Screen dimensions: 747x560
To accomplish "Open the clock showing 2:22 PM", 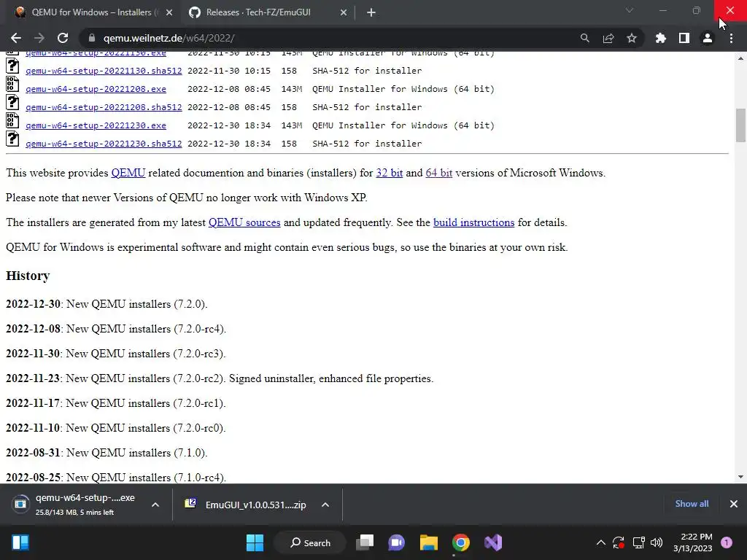I will [x=693, y=542].
